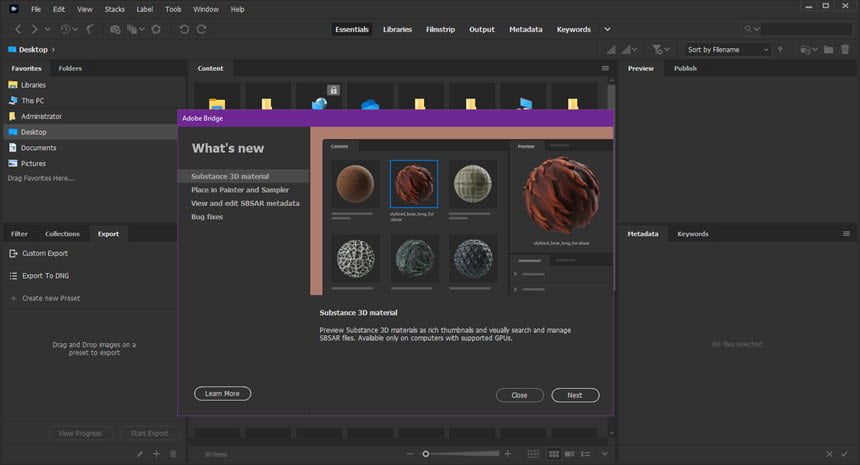Image resolution: width=860 pixels, height=465 pixels.
Task: Click the Start Export button
Action: click(149, 433)
